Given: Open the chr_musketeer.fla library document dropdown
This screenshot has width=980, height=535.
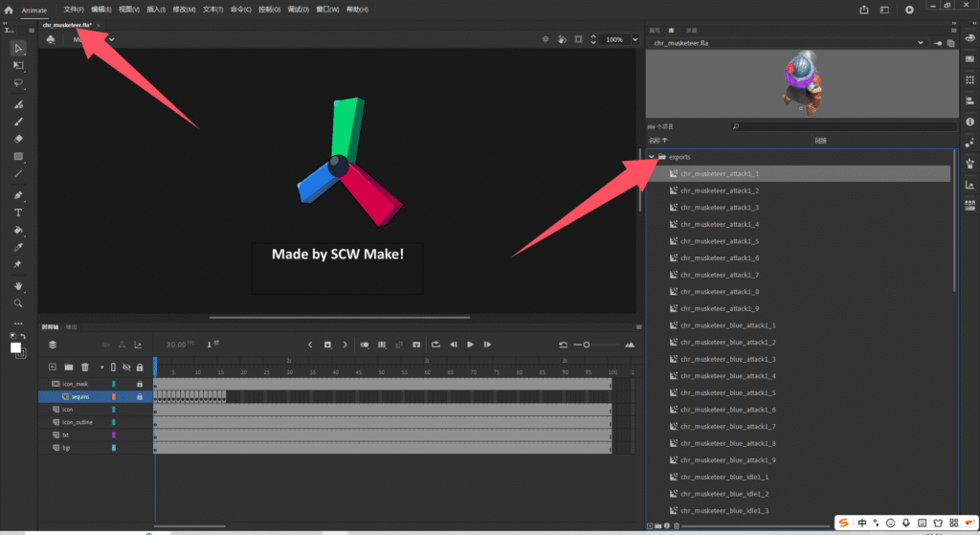Looking at the screenshot, I should 920,43.
